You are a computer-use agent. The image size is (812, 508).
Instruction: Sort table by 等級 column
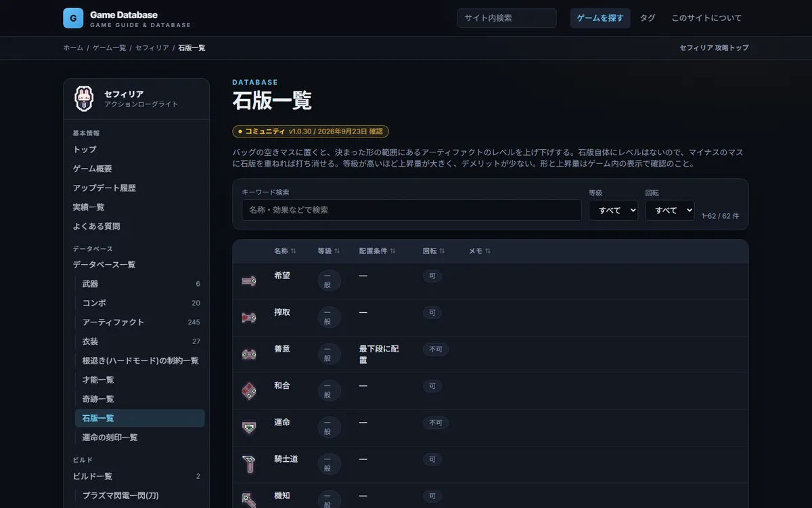tap(329, 251)
